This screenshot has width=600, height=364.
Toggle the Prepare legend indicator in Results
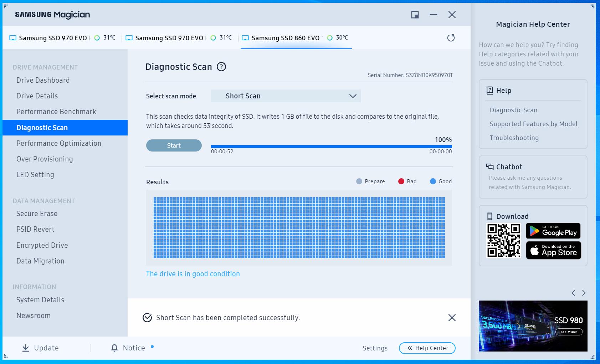(x=359, y=181)
